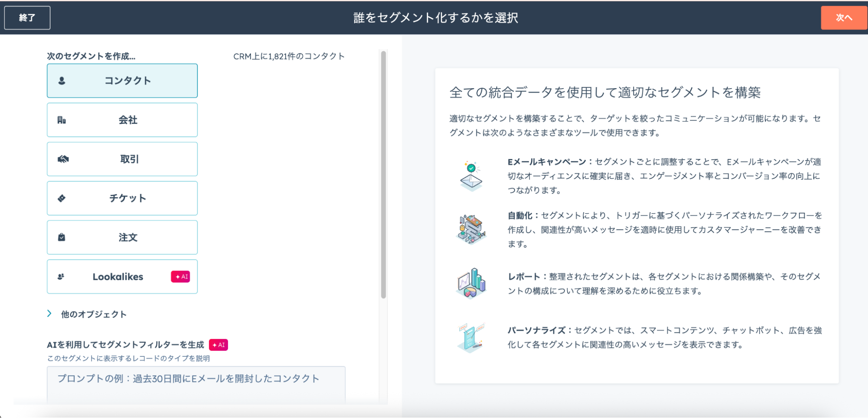Click the ticket icon
The height and width of the screenshot is (418, 868).
(x=62, y=198)
